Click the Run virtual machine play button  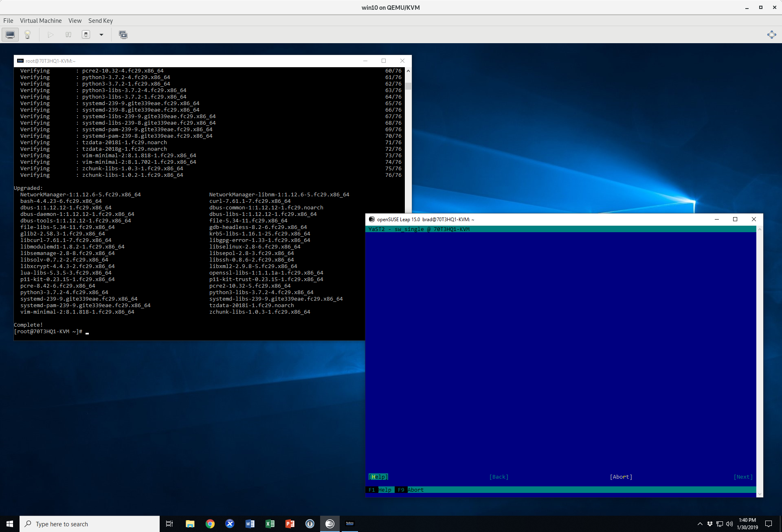click(x=51, y=35)
